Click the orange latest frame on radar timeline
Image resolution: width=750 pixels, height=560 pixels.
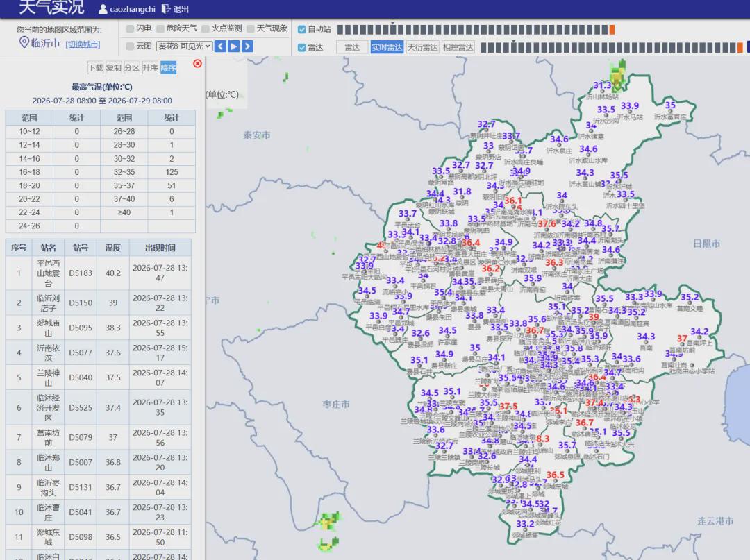(x=740, y=47)
